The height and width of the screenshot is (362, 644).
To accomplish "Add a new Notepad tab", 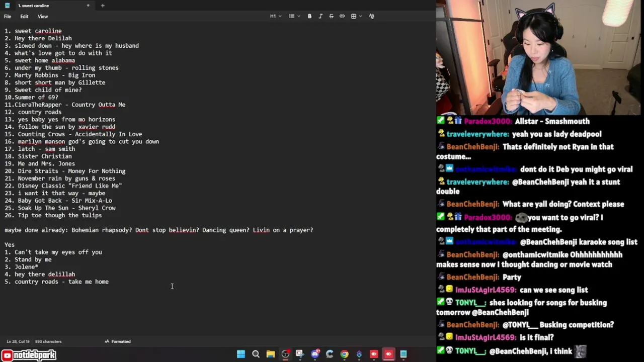I will (103, 6).
